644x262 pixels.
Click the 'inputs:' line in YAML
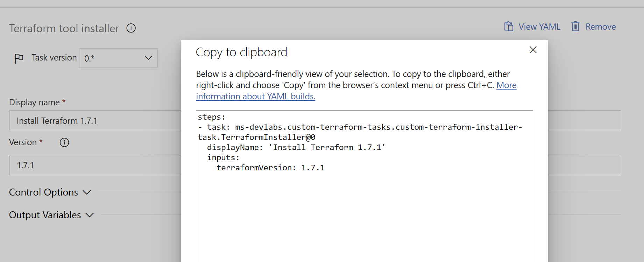pos(223,158)
